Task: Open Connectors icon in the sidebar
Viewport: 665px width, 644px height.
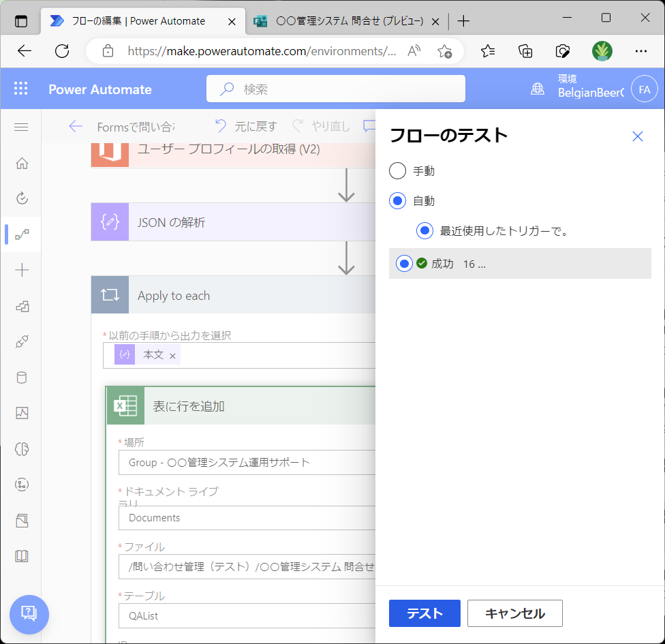Action: click(x=22, y=341)
